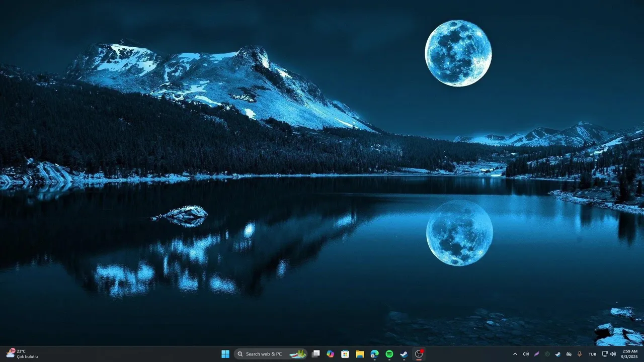Click the first speaker icon in the tray
The image size is (644, 362).
(x=526, y=354)
